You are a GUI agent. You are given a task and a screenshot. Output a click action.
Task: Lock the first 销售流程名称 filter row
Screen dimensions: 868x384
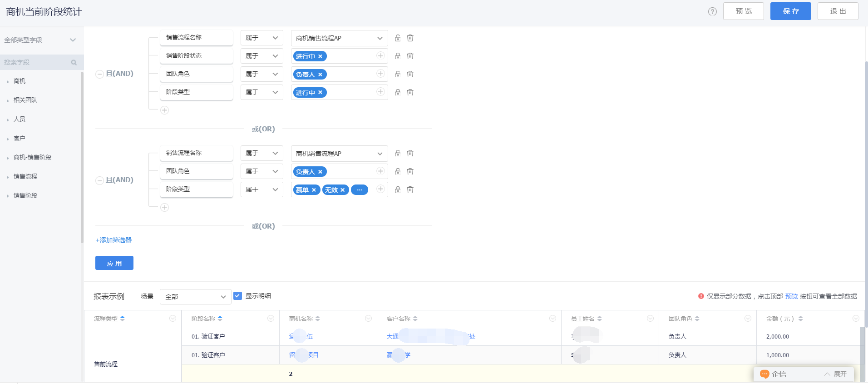[398, 38]
